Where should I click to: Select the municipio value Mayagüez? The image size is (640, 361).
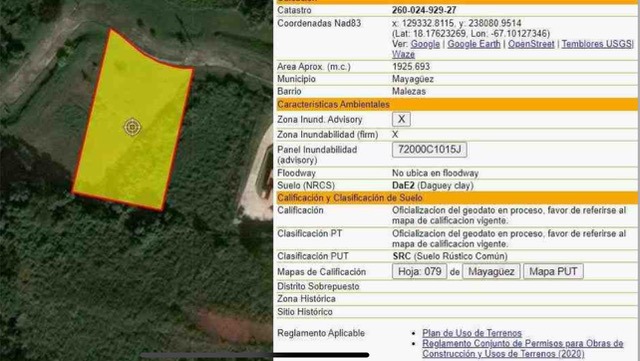coord(413,79)
